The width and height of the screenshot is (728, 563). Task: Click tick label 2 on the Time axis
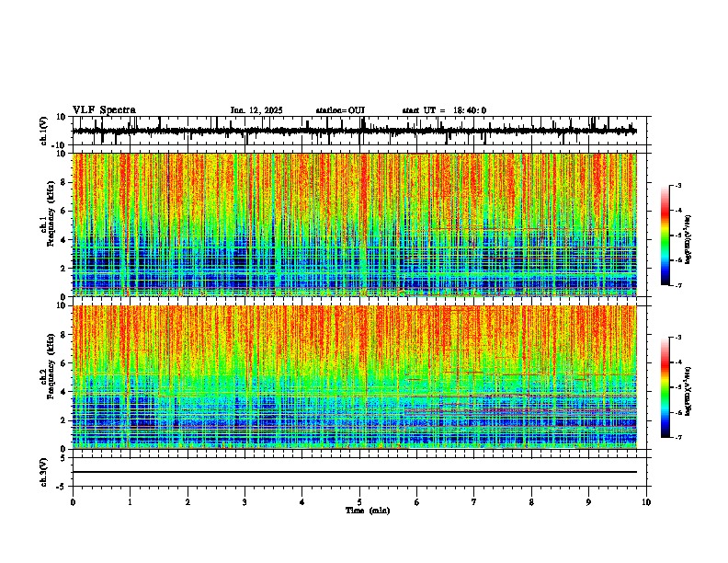pos(188,502)
